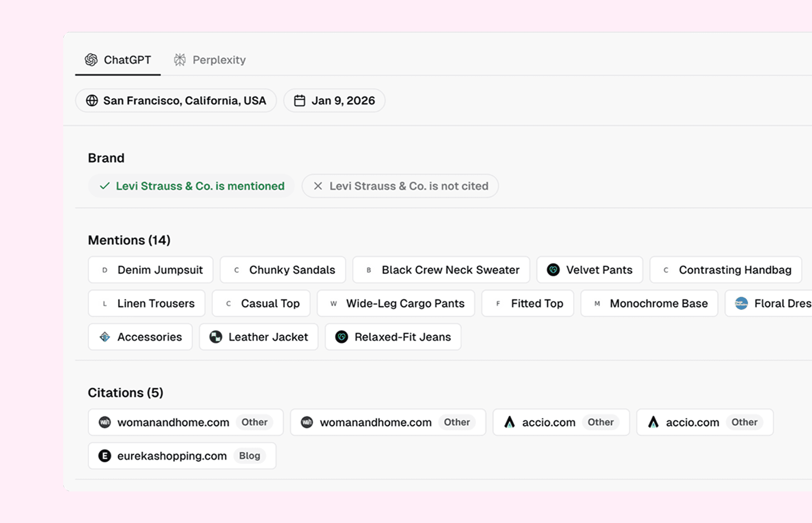Image resolution: width=812 pixels, height=523 pixels.
Task: Click the globe icon beside San Francisco
Action: (92, 101)
